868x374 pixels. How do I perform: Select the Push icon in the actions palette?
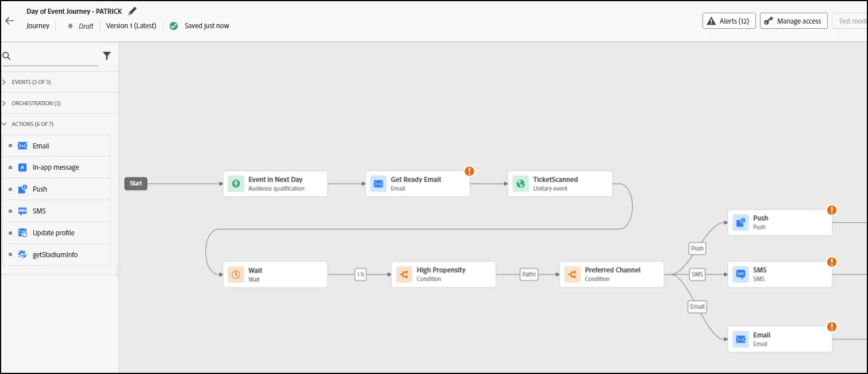click(x=22, y=189)
